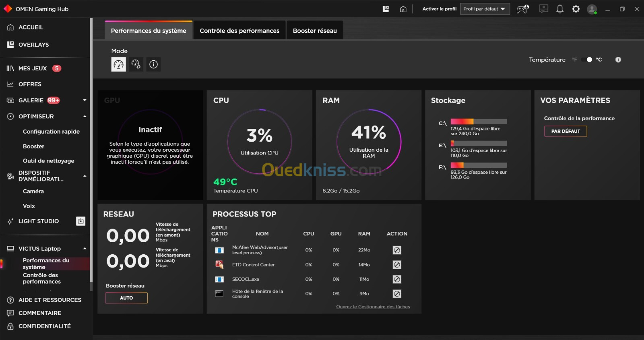Click the RAM utilisation gauge
Screen dimensions: 644x340
[369, 142]
